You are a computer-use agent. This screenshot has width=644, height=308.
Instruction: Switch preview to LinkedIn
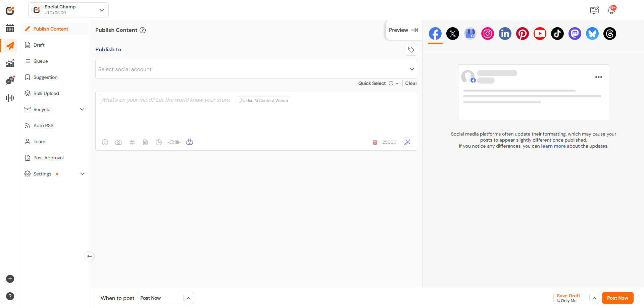[505, 34]
